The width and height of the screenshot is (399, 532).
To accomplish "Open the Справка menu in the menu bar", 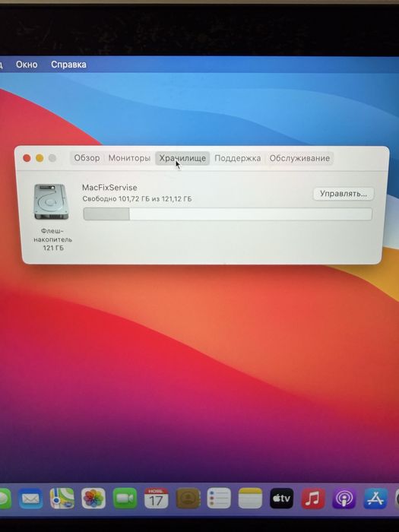I will point(68,65).
